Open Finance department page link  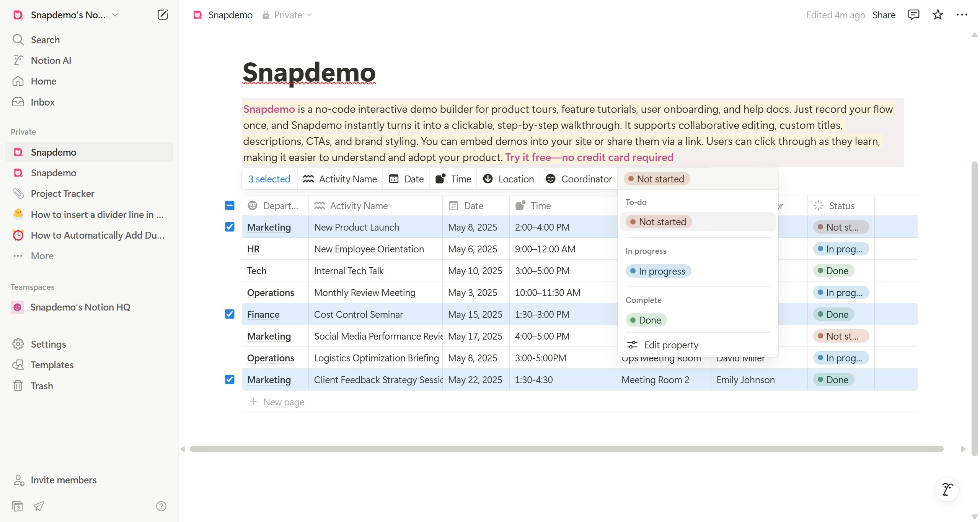point(263,314)
